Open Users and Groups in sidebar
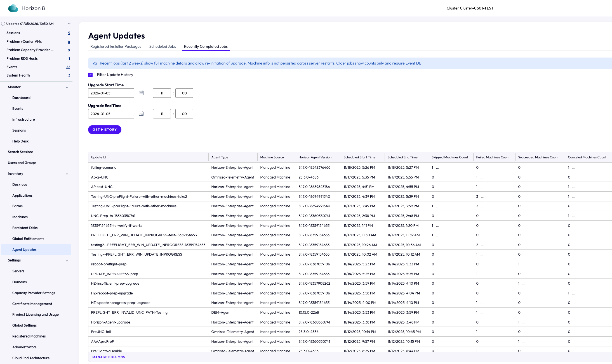 [22, 163]
